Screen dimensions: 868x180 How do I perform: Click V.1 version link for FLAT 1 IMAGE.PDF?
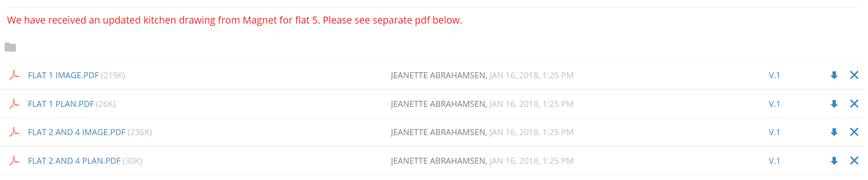coord(774,75)
